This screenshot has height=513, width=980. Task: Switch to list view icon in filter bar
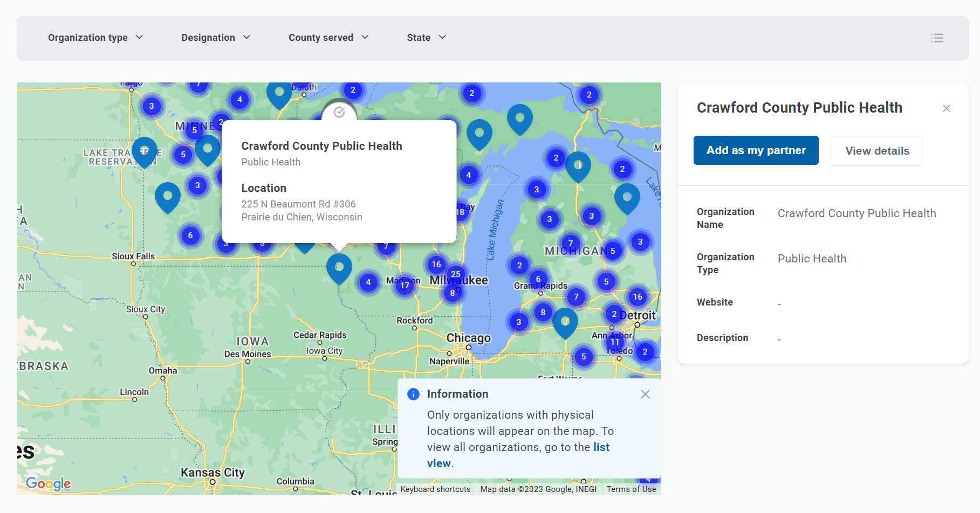click(x=937, y=38)
